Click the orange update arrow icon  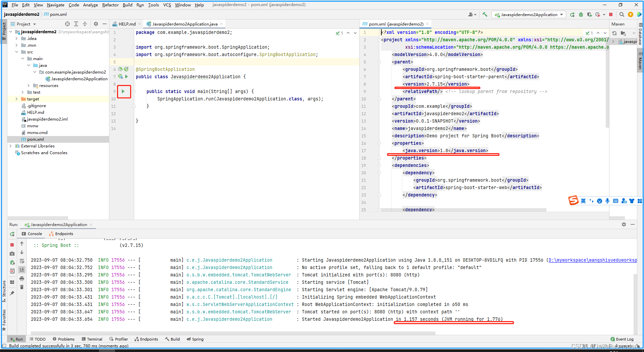coord(631,14)
